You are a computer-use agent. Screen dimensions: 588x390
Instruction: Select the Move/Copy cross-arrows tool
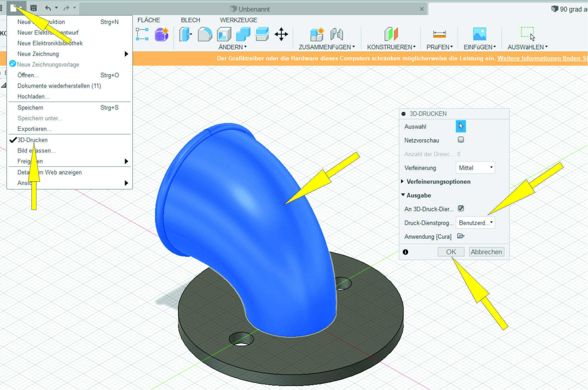[281, 34]
